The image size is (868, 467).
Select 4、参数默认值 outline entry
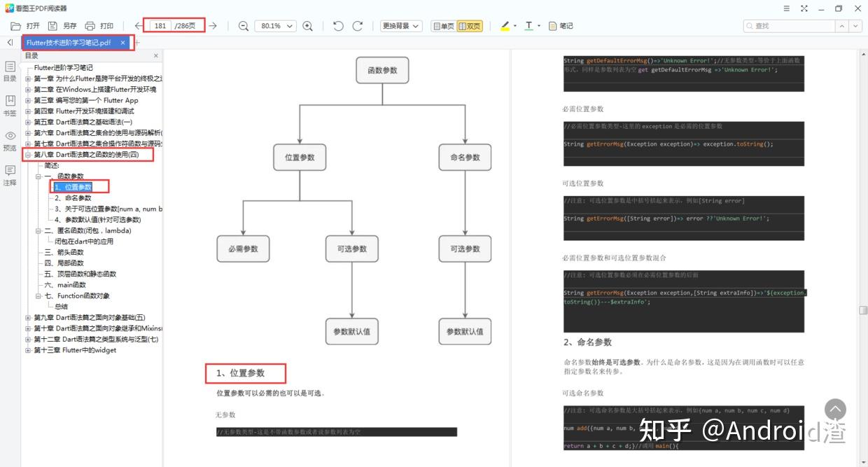[98, 220]
